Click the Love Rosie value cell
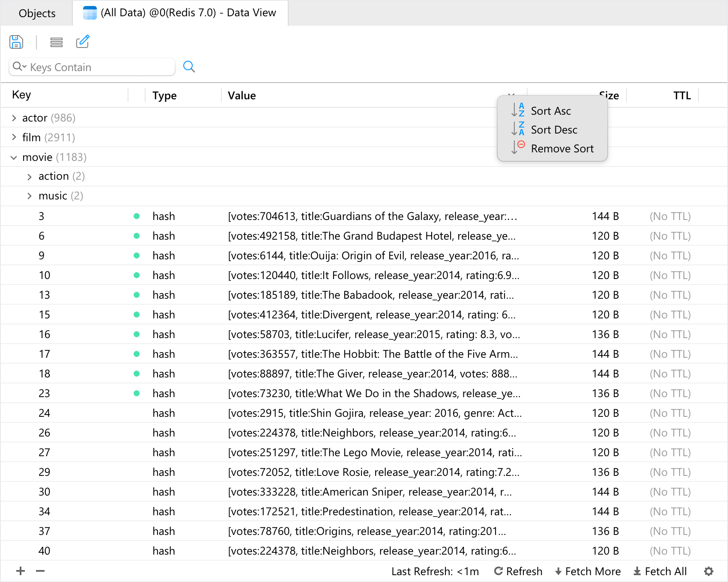The height and width of the screenshot is (582, 728). [x=373, y=472]
